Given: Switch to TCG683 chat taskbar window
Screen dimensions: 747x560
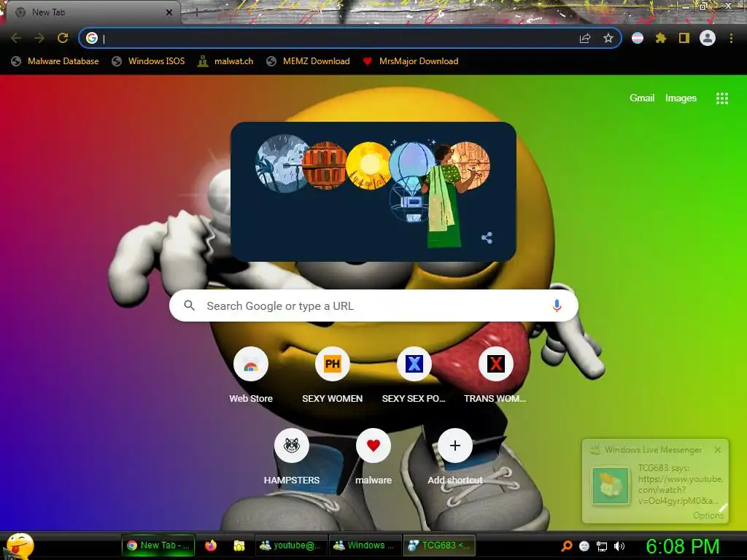Looking at the screenshot, I should click(x=439, y=545).
